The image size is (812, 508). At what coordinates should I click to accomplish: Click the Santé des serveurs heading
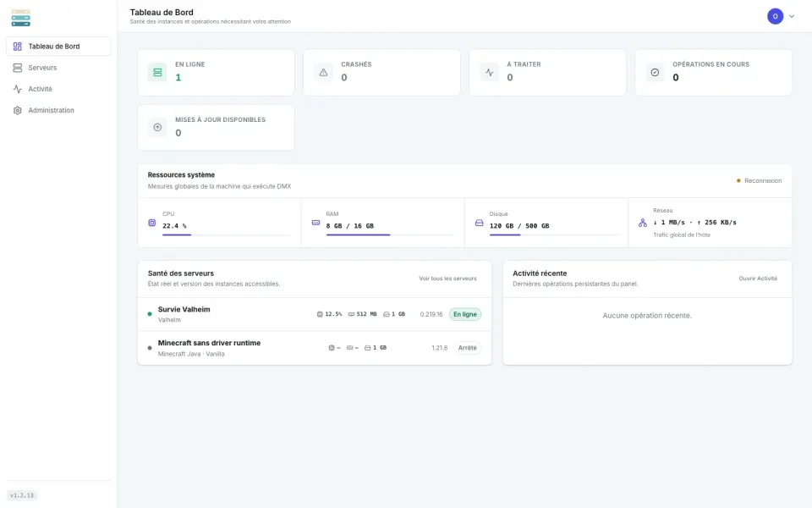click(181, 273)
